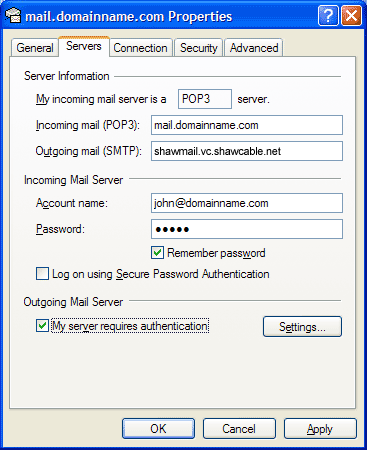Click the Outgoing mail (SMTP) field
The image size is (367, 450).
click(x=247, y=151)
